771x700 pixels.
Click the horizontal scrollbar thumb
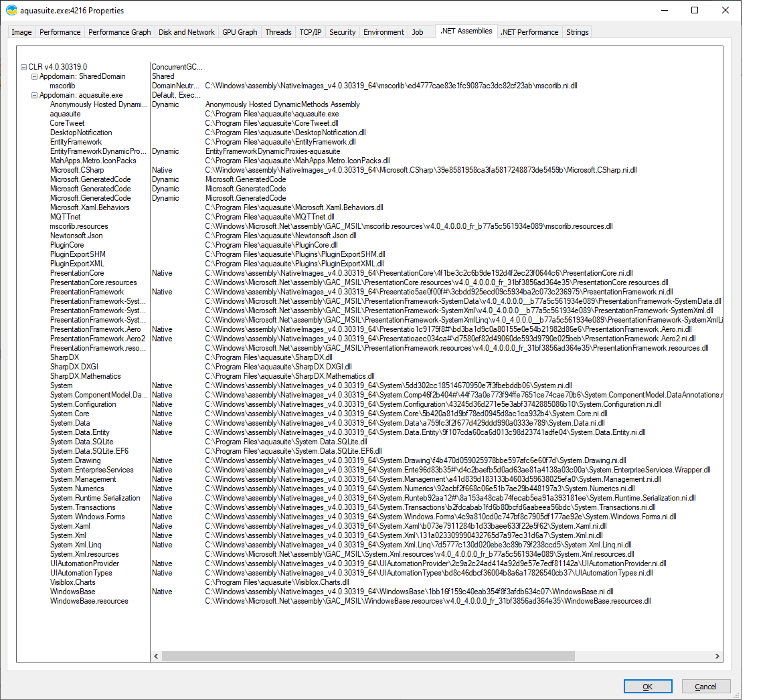coord(368,657)
